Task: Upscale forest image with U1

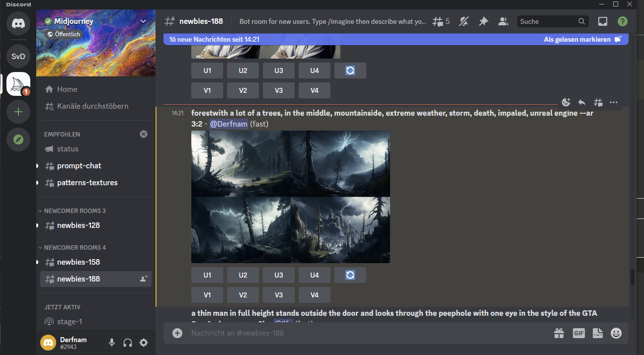Action: [x=207, y=275]
